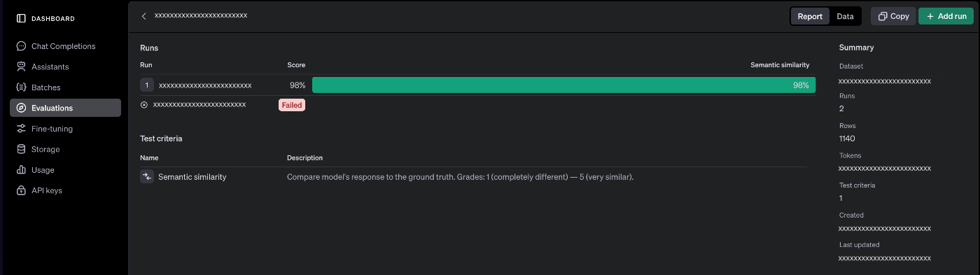Image resolution: width=980 pixels, height=275 pixels.
Task: Click the failed run's circle-x icon
Action: tap(144, 105)
